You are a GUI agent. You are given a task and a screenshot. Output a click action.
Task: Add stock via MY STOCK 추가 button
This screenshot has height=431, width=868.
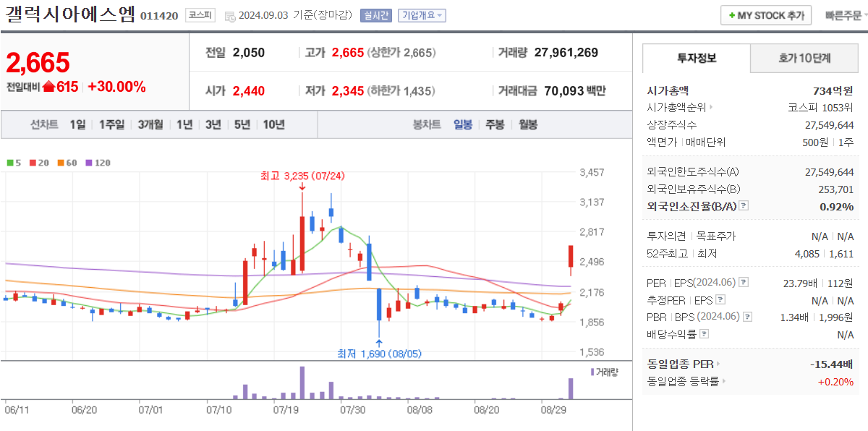click(766, 16)
